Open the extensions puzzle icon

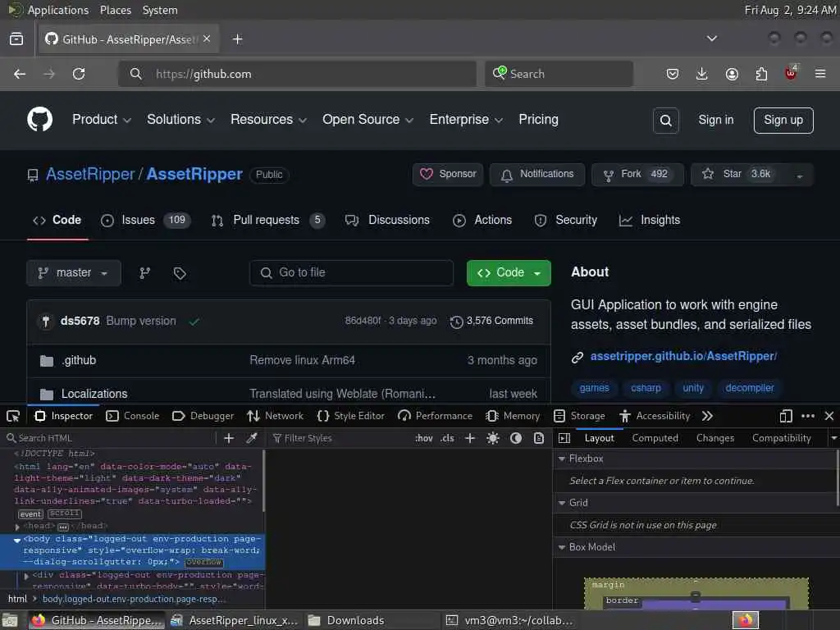click(761, 74)
